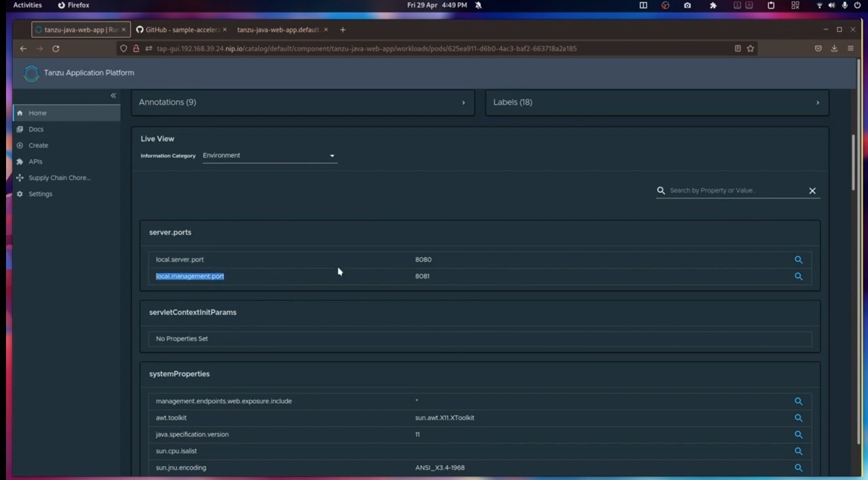
Task: Click the sun.awt.X11.XToolkit value
Action: click(444, 418)
